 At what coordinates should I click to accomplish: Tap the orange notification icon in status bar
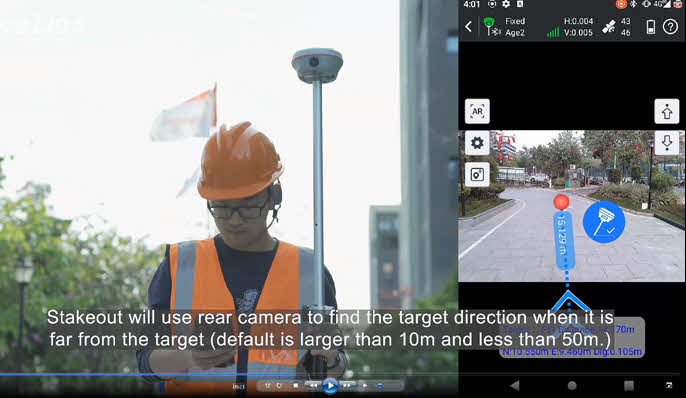[621, 4]
